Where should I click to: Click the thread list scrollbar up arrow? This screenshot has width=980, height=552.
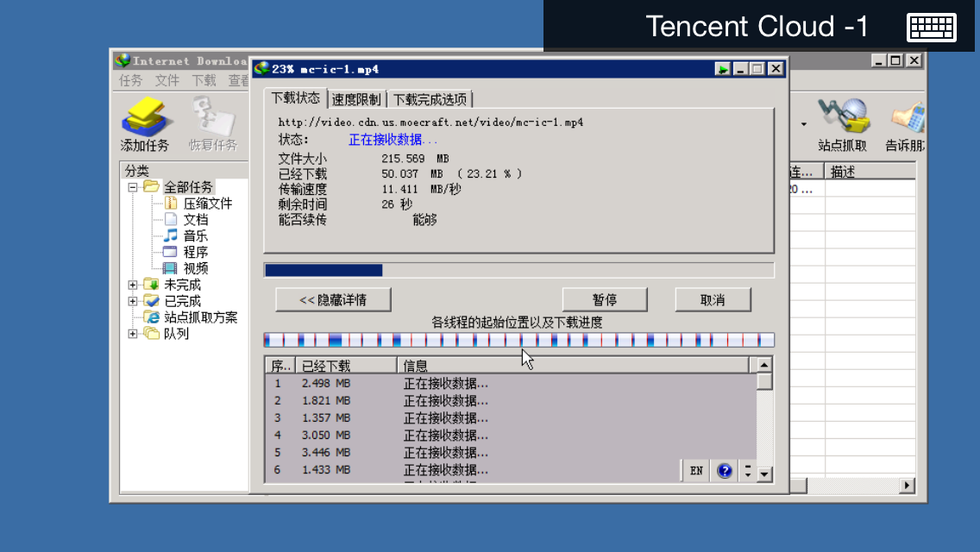click(763, 365)
